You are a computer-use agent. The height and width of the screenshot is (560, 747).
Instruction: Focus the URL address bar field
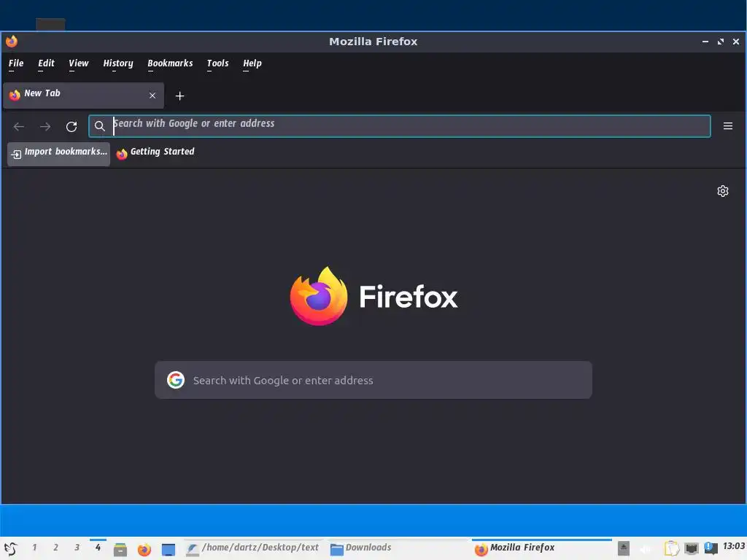399,126
